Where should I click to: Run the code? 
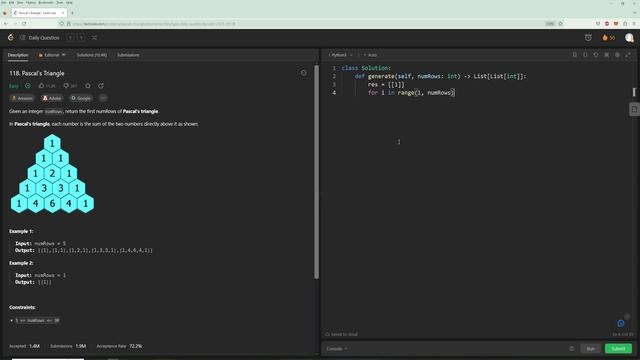coord(590,349)
